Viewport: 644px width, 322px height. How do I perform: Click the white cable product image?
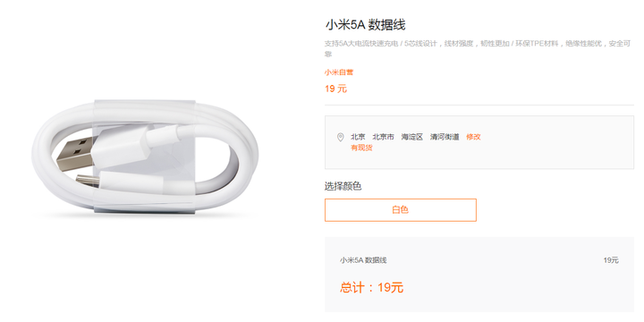(145, 157)
